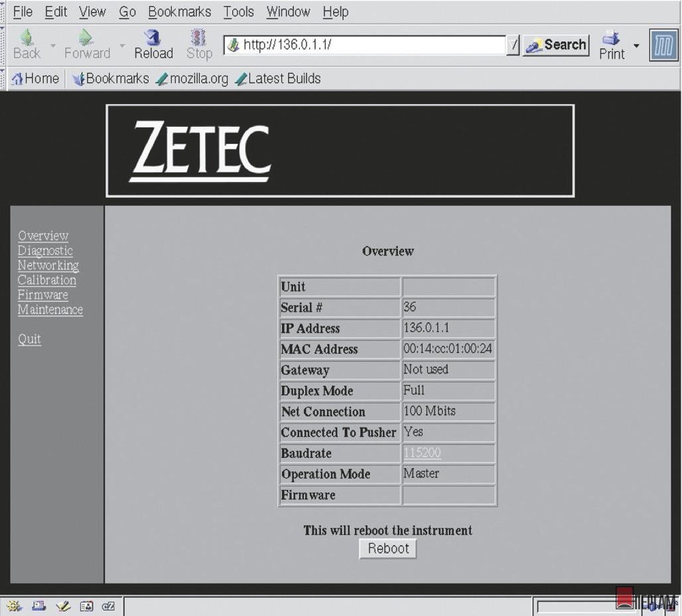The height and width of the screenshot is (616, 682).
Task: Click the Mozilla throbber logo icon
Action: [x=663, y=45]
